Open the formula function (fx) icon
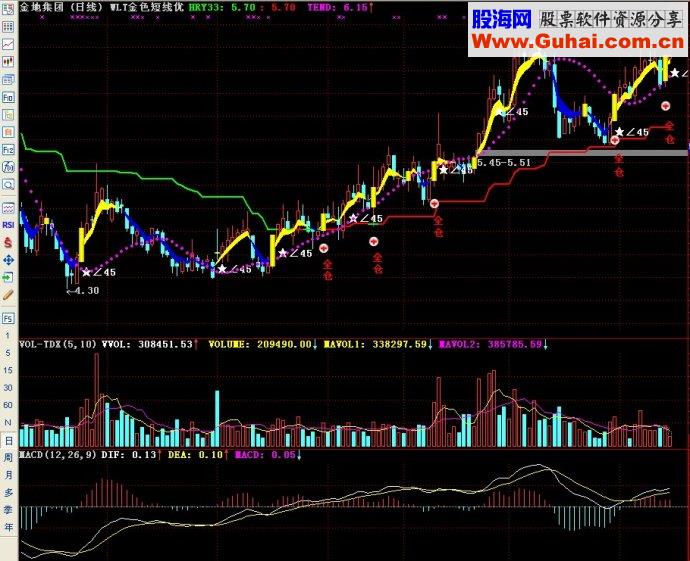Image resolution: width=690 pixels, height=561 pixels. 8,167
